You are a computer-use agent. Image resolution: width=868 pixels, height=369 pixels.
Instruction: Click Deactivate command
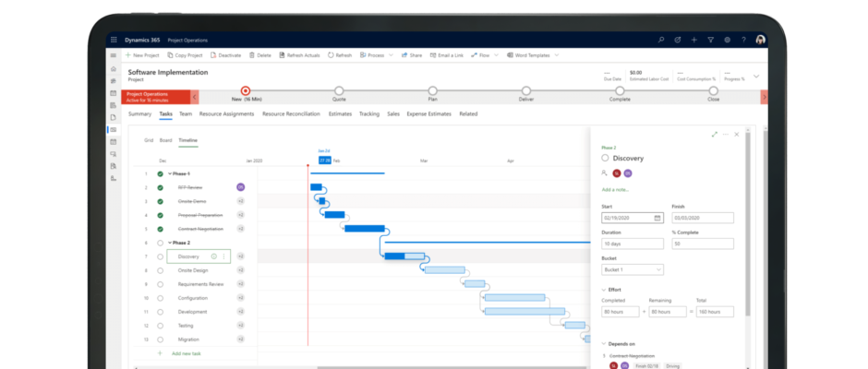coord(226,55)
